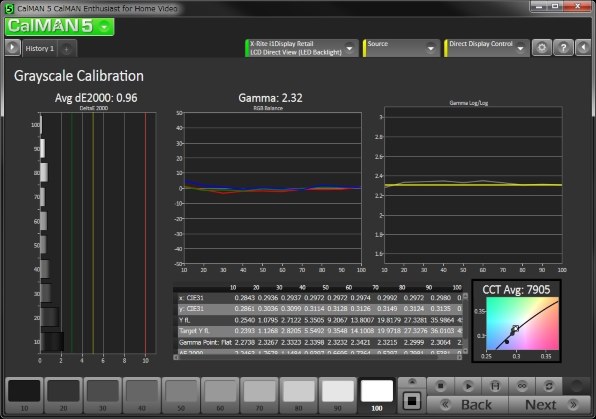Click the help question mark icon
The image size is (596, 419).
tap(563, 48)
